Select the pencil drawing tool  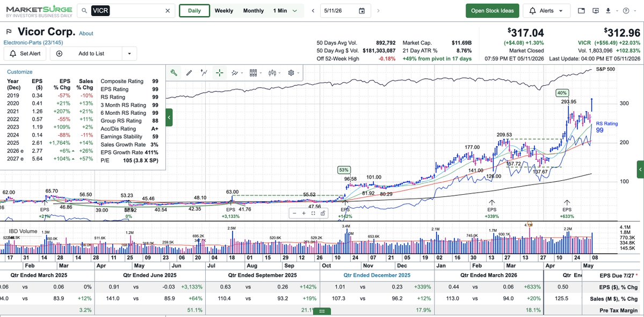189,73
